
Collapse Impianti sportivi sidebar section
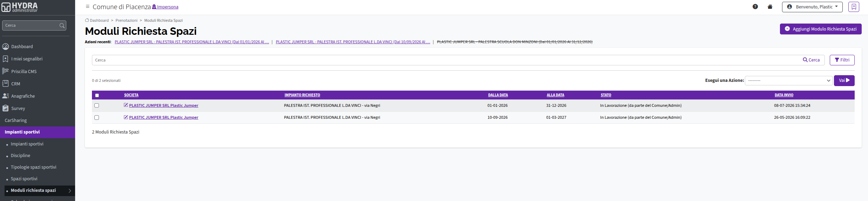pos(38,132)
